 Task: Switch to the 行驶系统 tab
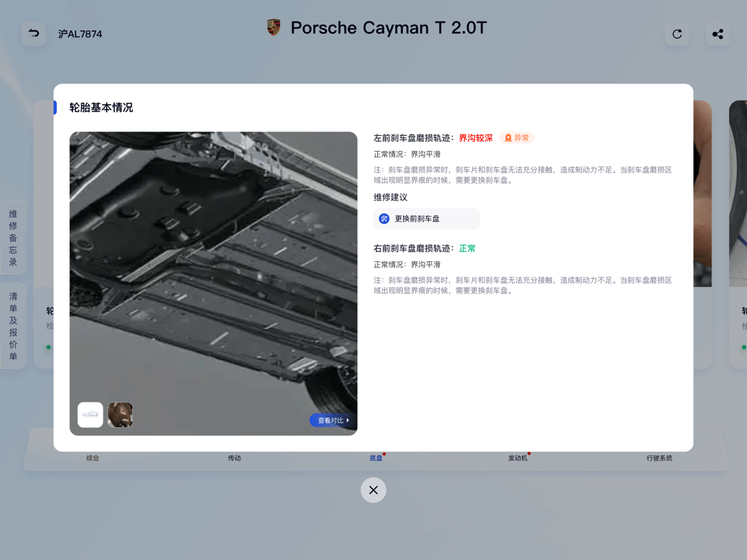coord(660,458)
